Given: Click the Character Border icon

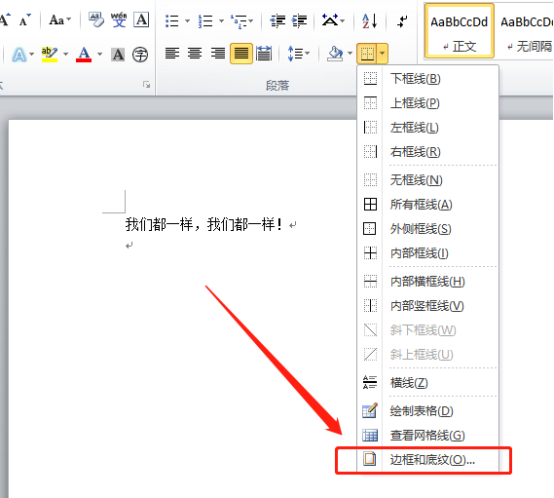Looking at the screenshot, I should (x=141, y=20).
